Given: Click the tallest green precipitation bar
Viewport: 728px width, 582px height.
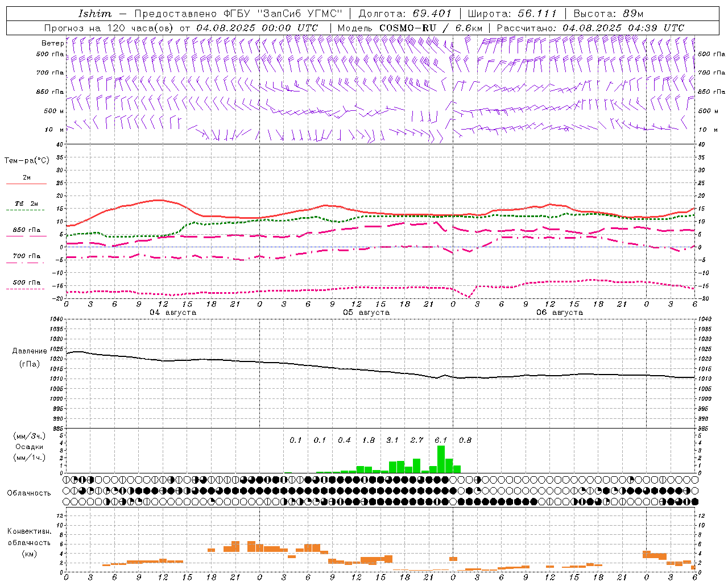Looking at the screenshot, I should click(x=441, y=459).
